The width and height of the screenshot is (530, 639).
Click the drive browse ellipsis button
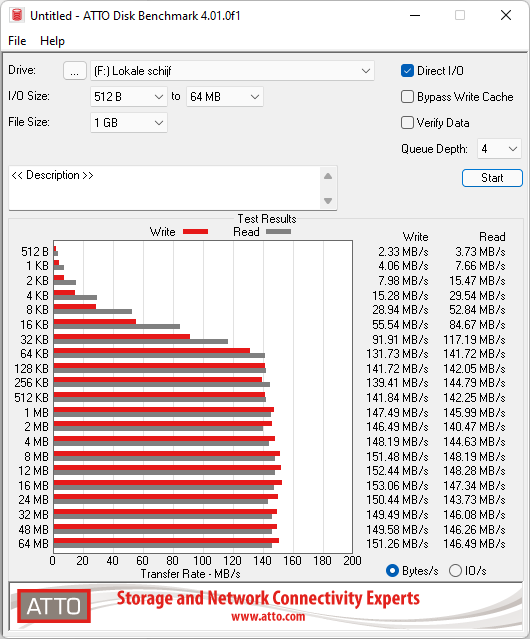pyautogui.click(x=75, y=71)
